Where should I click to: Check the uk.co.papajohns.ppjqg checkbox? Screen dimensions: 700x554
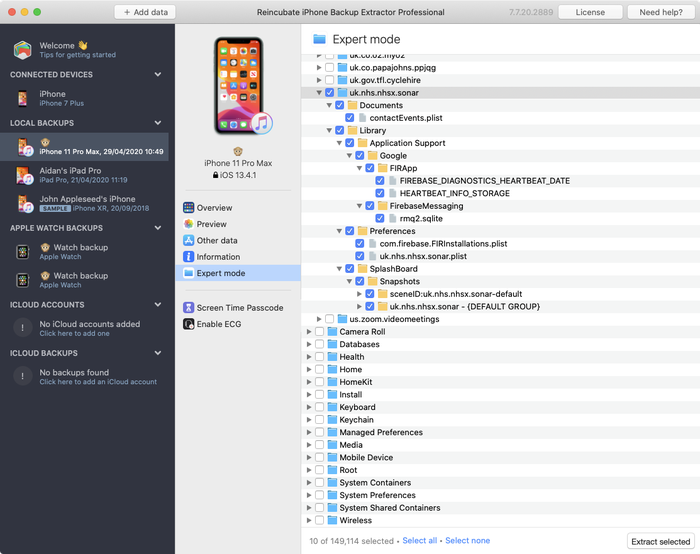point(329,67)
